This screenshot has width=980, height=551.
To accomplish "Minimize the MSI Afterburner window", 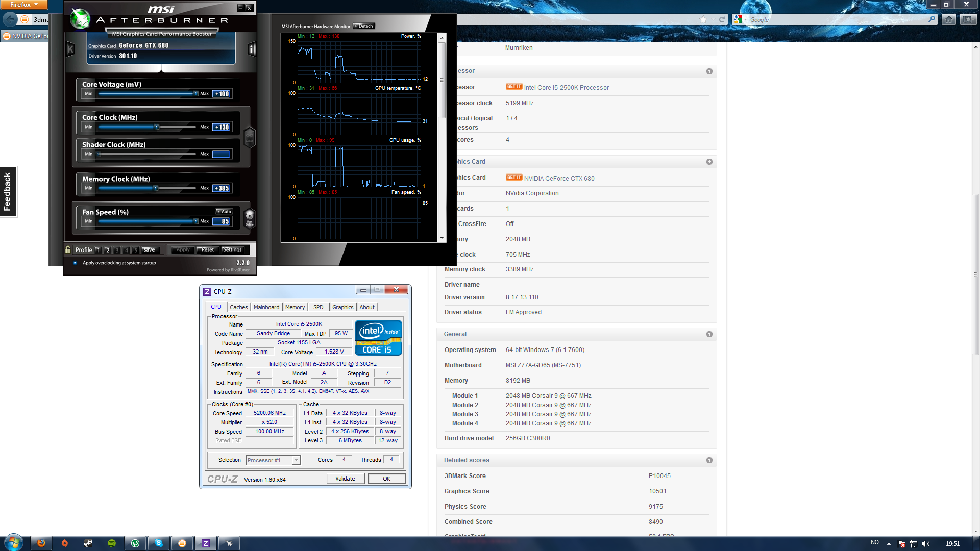I will pyautogui.click(x=240, y=8).
